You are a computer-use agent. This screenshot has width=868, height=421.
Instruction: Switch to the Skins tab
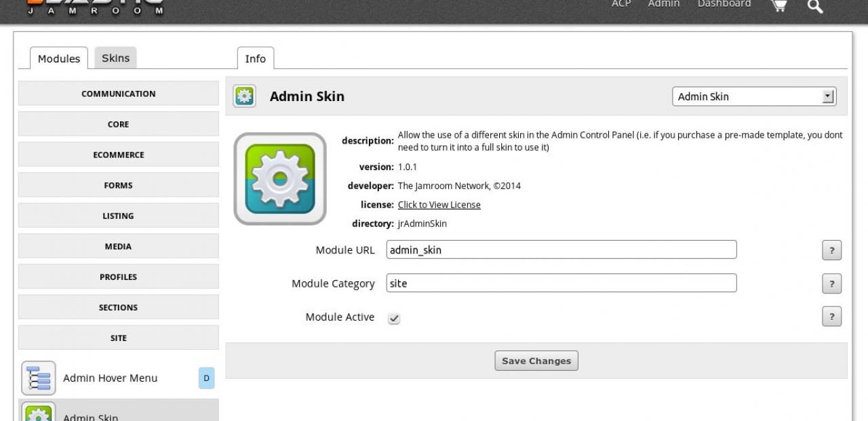pos(115,58)
